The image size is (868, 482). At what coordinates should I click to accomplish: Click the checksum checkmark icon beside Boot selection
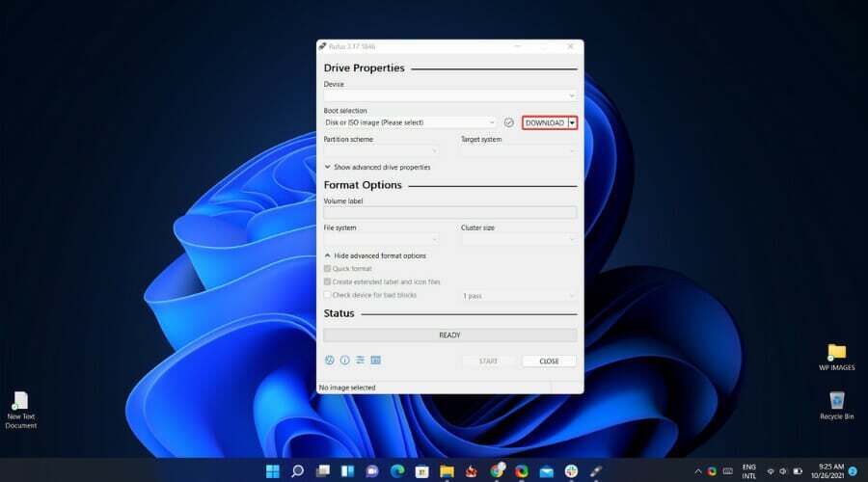tap(508, 122)
